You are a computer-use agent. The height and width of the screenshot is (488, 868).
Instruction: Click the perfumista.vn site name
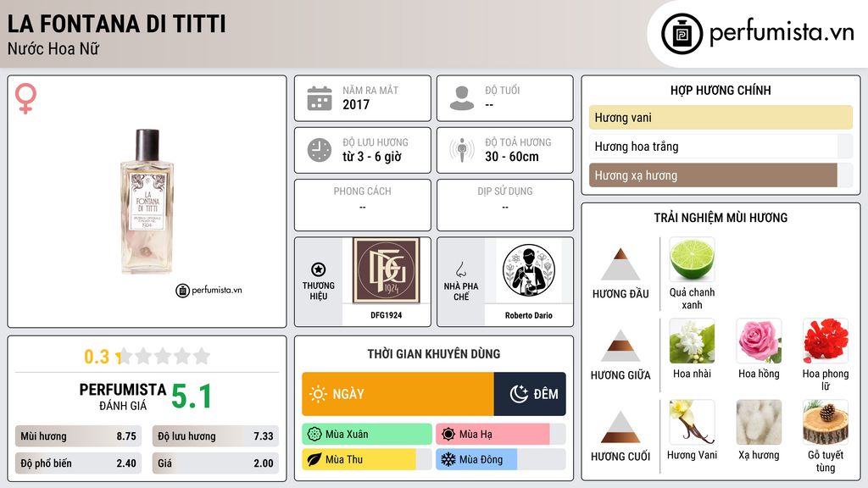pyautogui.click(x=782, y=32)
